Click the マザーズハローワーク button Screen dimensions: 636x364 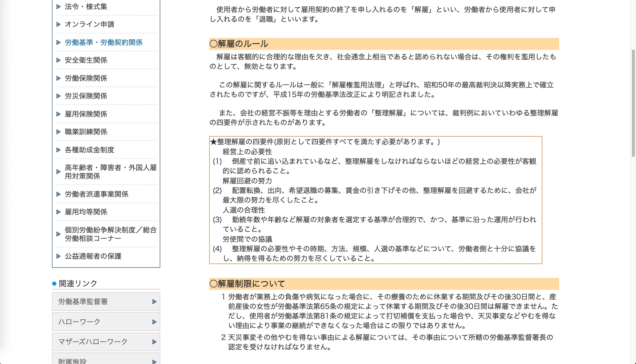tap(92, 342)
